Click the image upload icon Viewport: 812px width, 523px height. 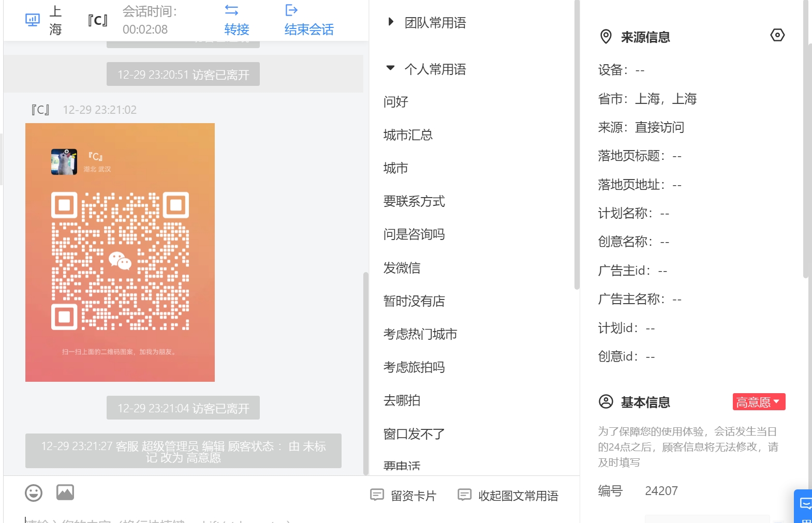pos(65,492)
